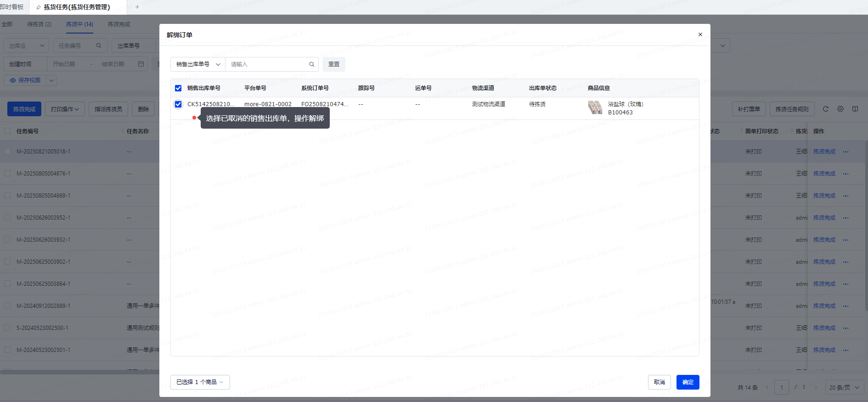
Task: Expand the arrow next to 保存视图
Action: point(51,80)
